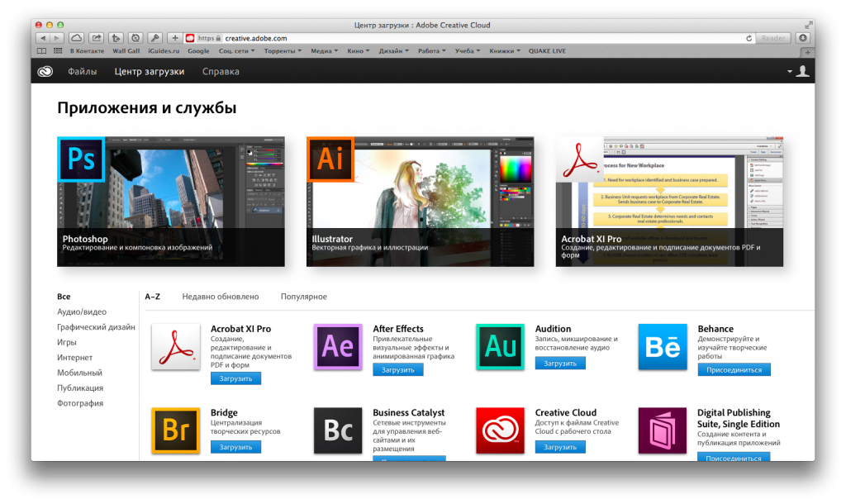Click the Acrobat XI Pro icon in app list
Image resolution: width=846 pixels, height=504 pixels.
(176, 346)
